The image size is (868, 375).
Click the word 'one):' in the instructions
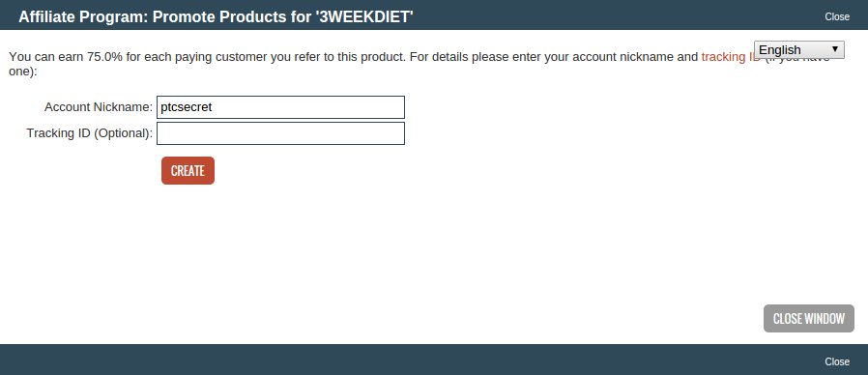coord(22,72)
